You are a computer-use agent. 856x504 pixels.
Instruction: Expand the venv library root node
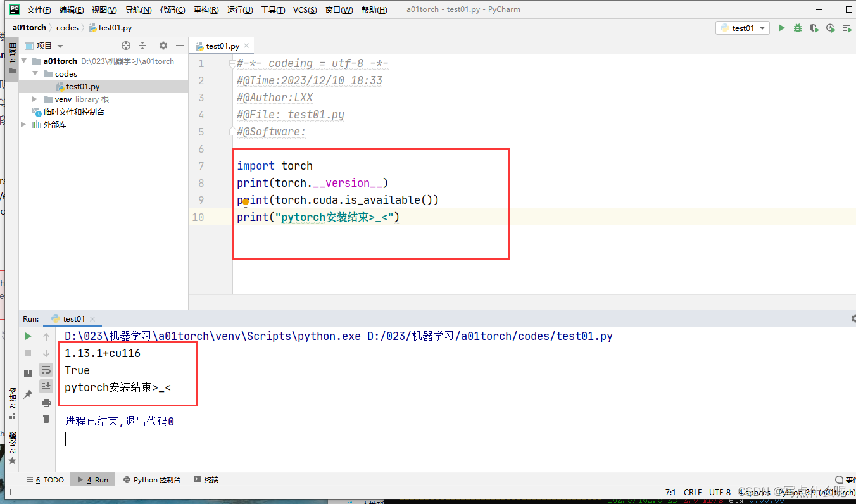[x=35, y=99]
